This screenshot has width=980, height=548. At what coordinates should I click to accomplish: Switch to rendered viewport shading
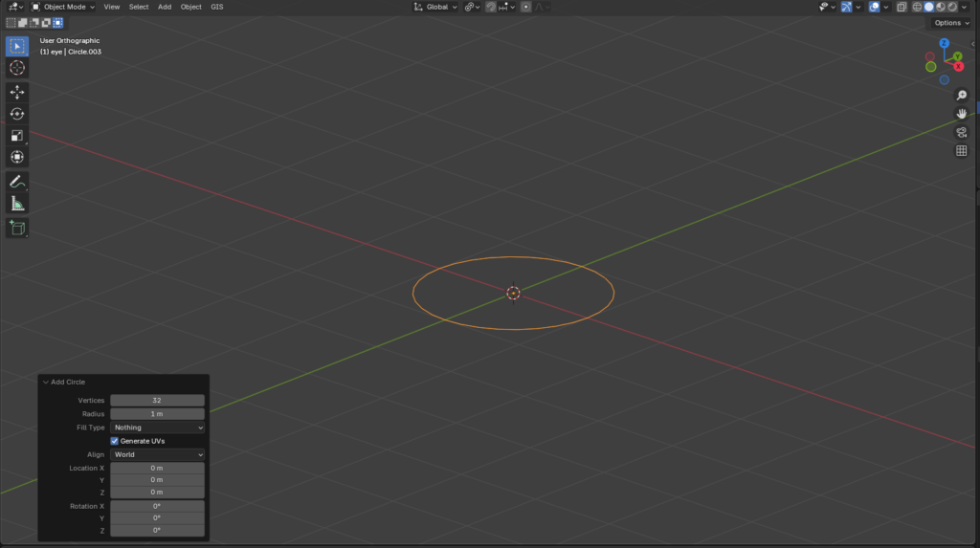952,7
